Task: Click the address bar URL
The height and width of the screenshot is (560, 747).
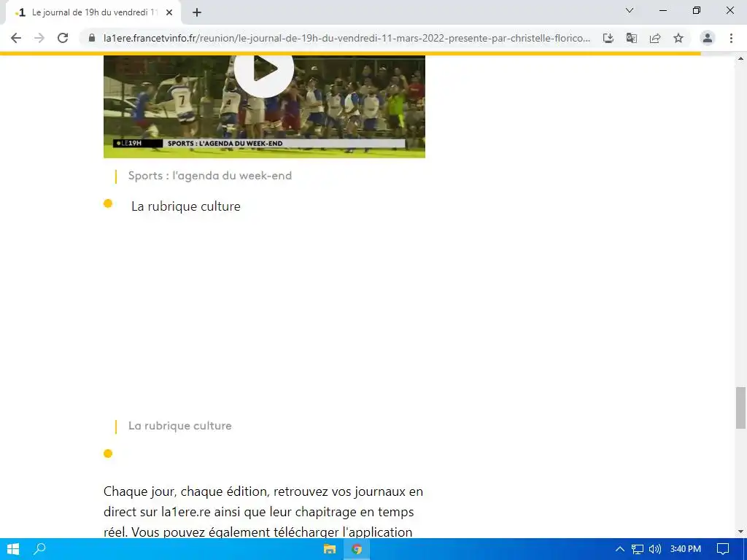Action: (347, 38)
